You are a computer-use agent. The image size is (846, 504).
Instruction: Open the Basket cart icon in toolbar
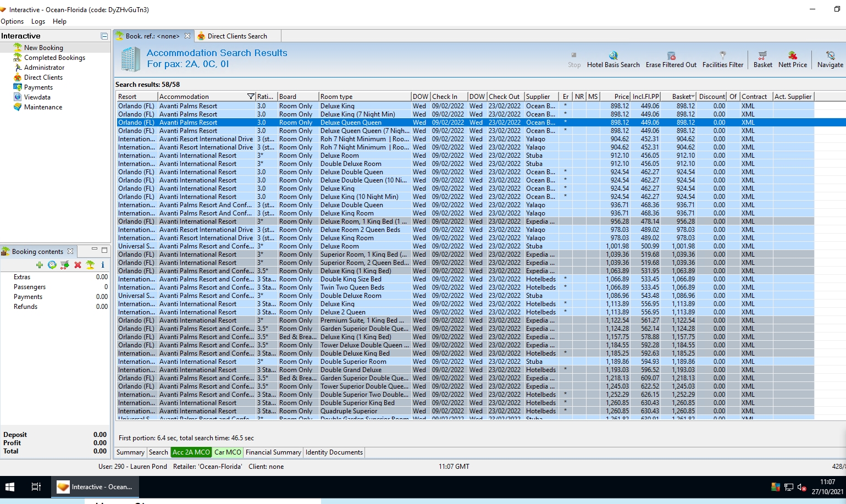pyautogui.click(x=762, y=55)
